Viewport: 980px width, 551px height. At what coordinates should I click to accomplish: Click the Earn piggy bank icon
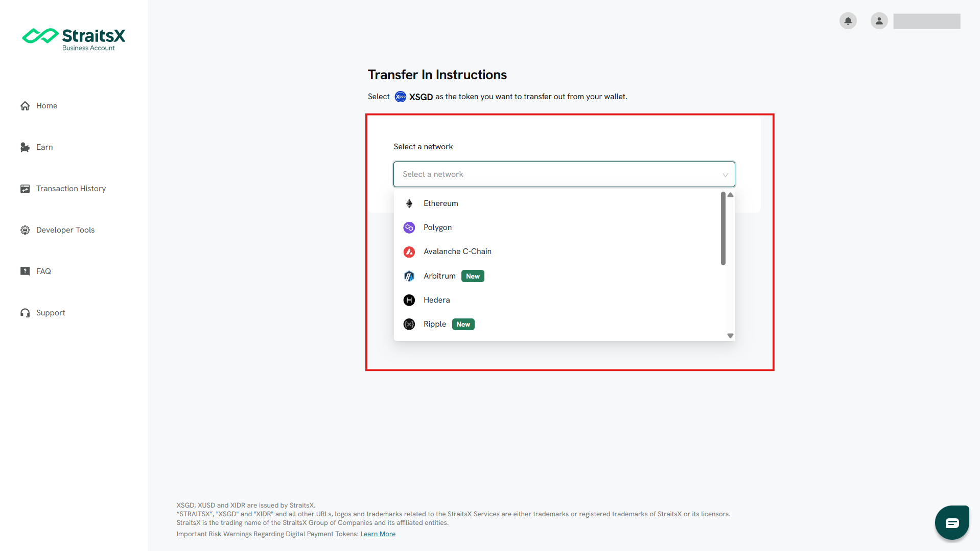[x=25, y=147]
